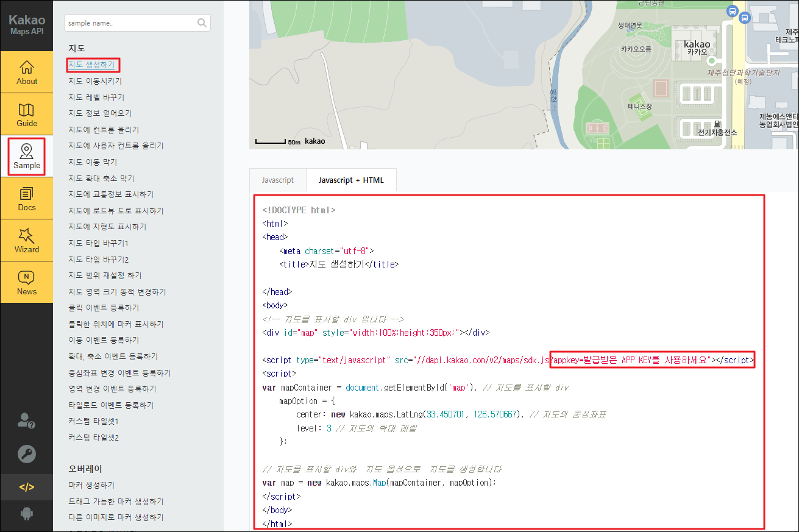Click the appkey placeholder text in code
799x532 pixels.
click(630, 360)
